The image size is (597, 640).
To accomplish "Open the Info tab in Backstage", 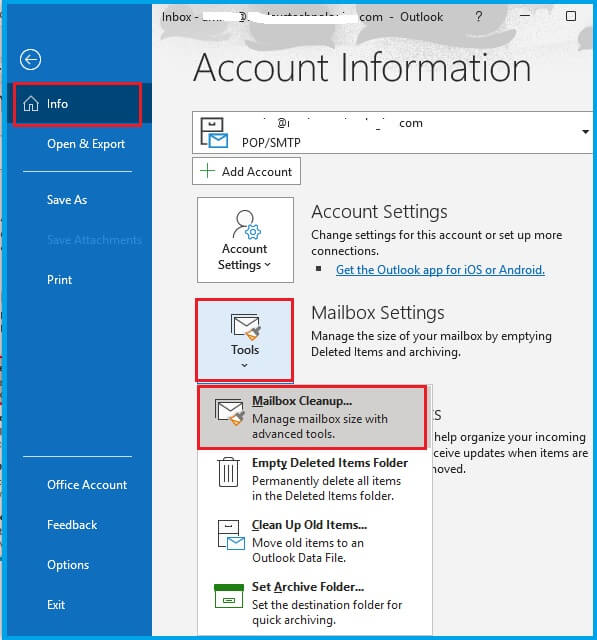I will point(78,104).
